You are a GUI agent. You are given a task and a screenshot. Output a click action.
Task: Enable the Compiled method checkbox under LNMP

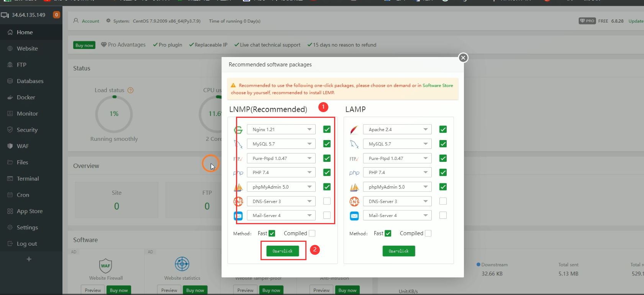[x=312, y=233]
